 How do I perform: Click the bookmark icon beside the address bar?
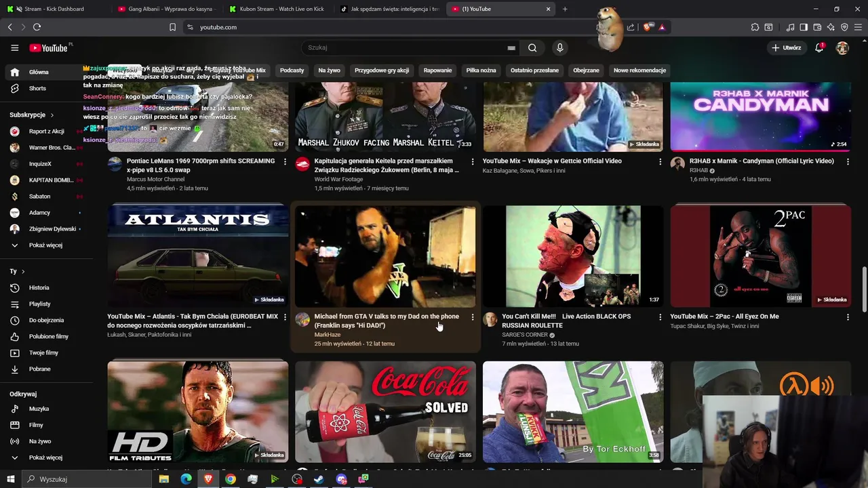pyautogui.click(x=172, y=27)
